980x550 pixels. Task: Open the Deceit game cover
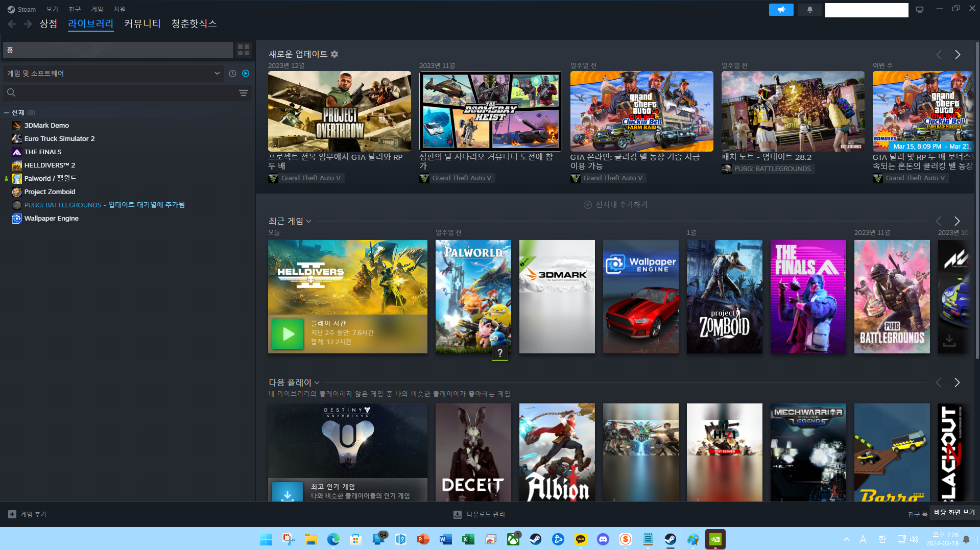pos(473,452)
